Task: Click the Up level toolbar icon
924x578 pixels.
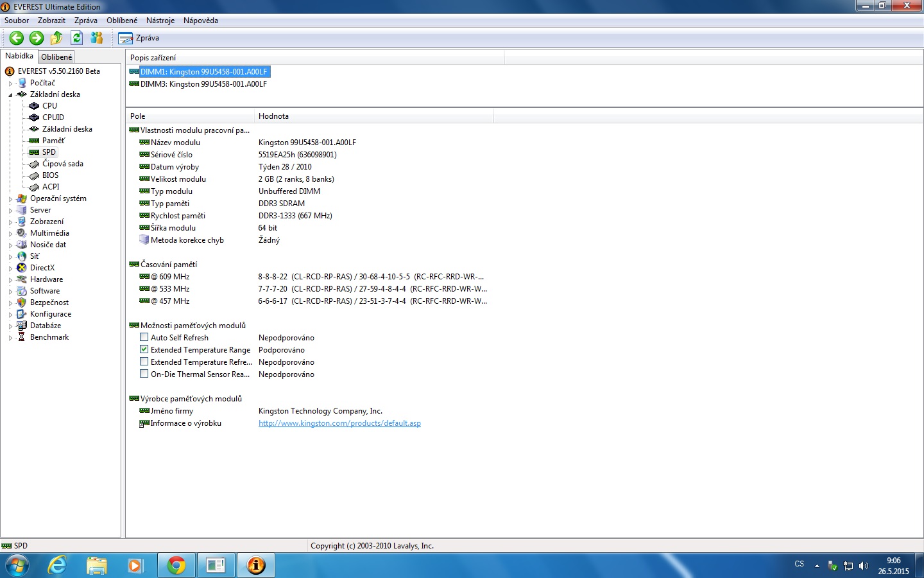Action: click(x=56, y=38)
